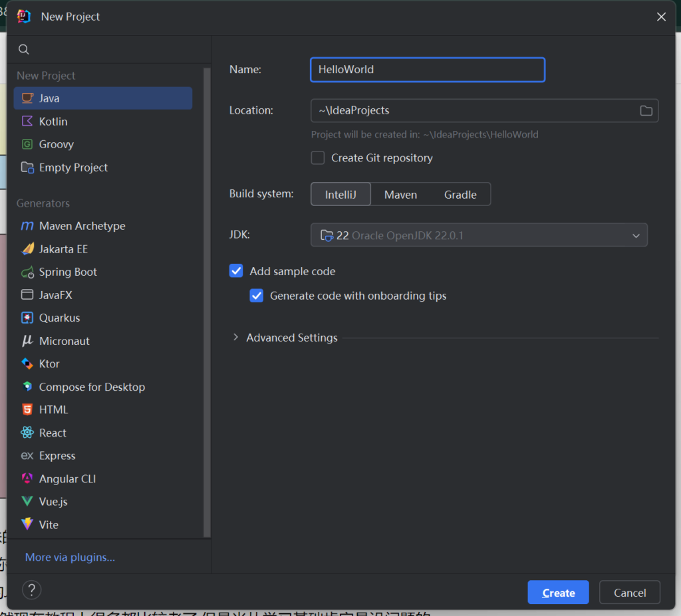681x616 pixels.
Task: Select Groovy project type
Action: point(103,144)
